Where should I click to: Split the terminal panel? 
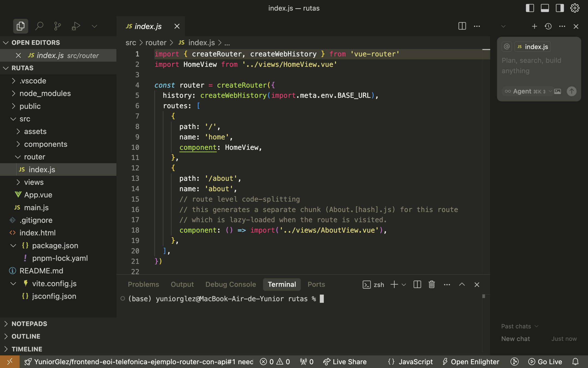417,284
